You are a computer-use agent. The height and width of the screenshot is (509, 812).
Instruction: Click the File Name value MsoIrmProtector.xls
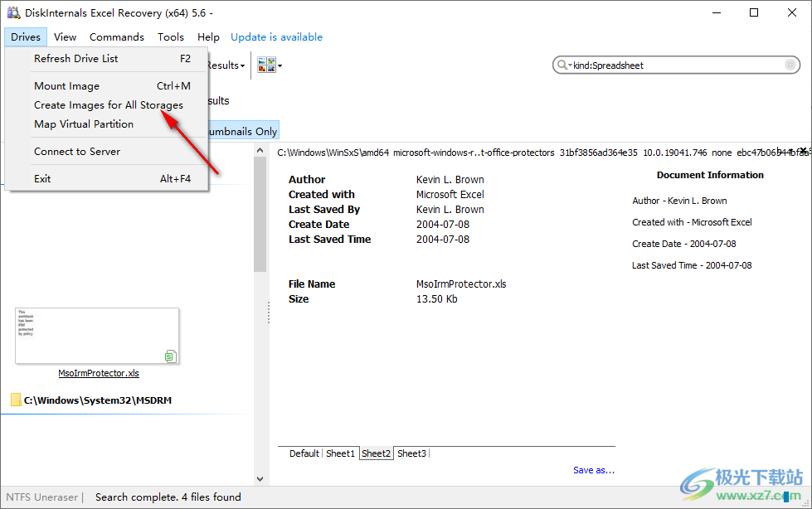click(461, 284)
